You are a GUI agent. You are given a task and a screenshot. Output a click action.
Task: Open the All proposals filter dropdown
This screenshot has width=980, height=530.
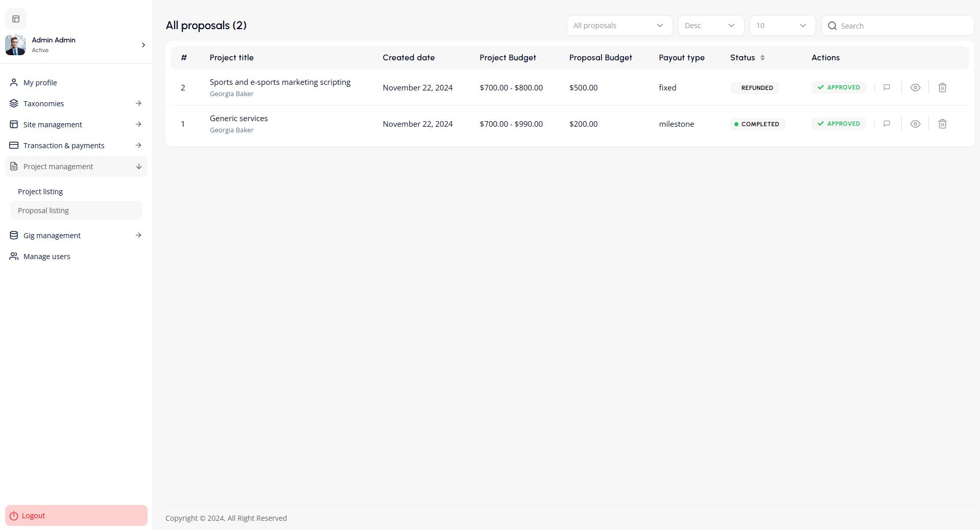point(619,26)
